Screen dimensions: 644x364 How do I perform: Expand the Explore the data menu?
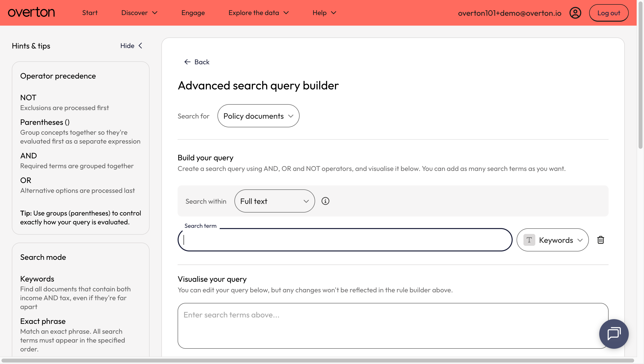(259, 13)
